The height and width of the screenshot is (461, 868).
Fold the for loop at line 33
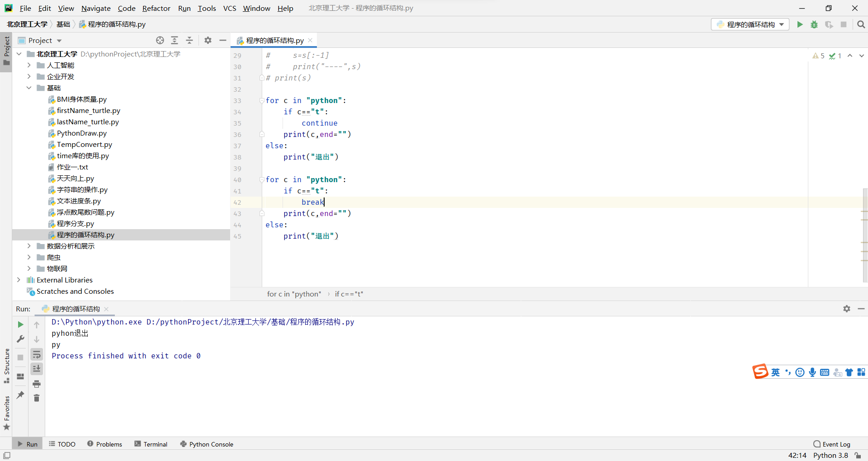coord(262,100)
